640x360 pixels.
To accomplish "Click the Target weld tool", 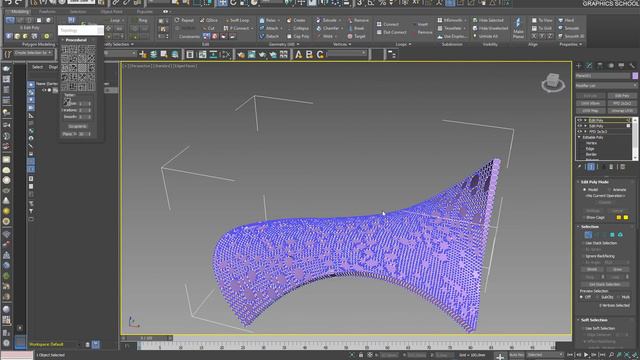I will 357,36.
